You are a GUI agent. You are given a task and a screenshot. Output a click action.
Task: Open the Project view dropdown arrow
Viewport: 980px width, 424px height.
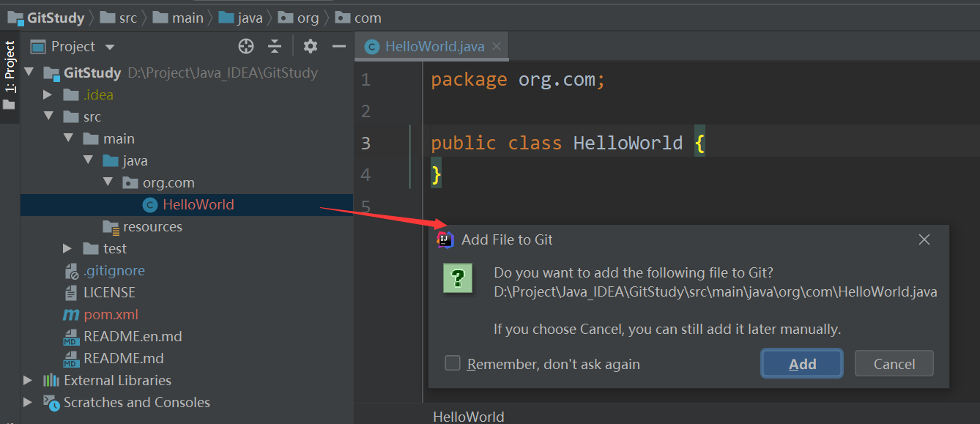110,48
